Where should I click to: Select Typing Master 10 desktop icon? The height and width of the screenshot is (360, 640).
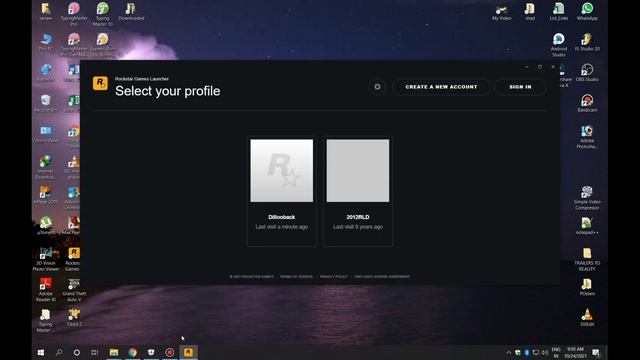[x=102, y=14]
